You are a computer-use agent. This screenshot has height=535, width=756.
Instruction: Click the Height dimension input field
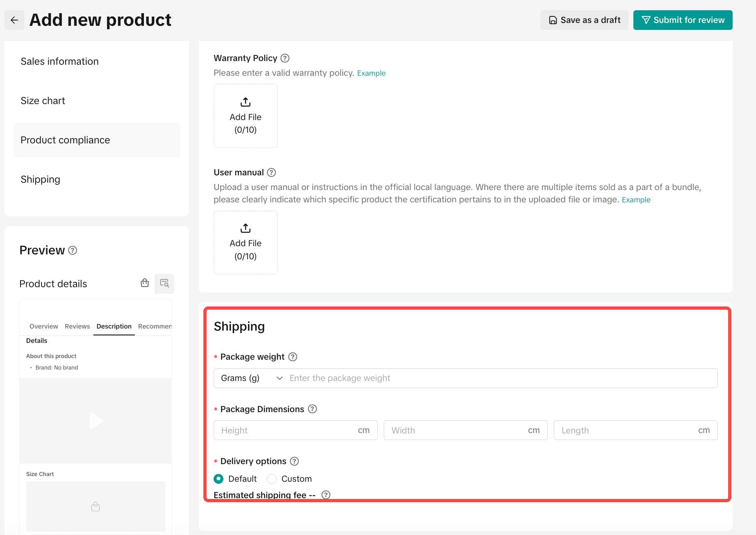(287, 431)
